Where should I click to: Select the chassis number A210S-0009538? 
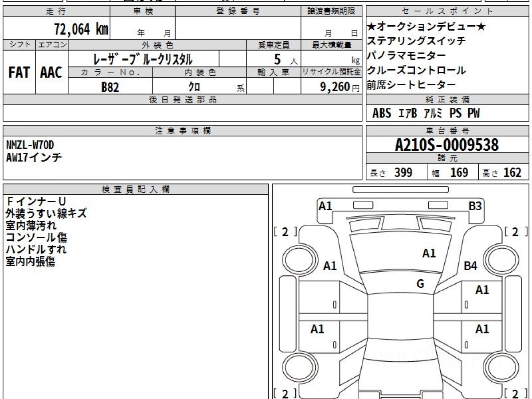click(x=447, y=145)
